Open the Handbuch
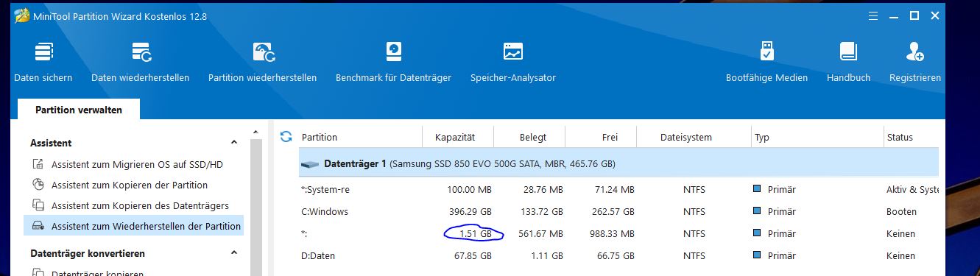 coord(848,62)
